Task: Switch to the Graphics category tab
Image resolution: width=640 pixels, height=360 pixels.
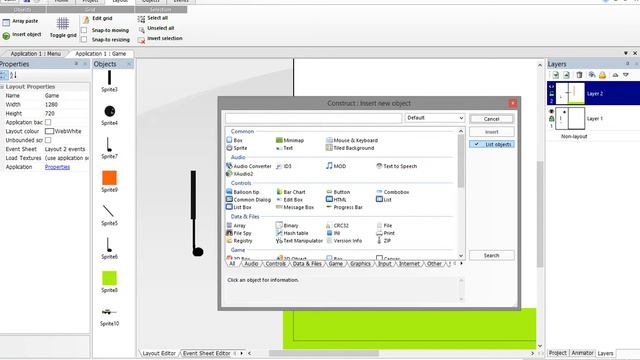Action: pyautogui.click(x=360, y=264)
